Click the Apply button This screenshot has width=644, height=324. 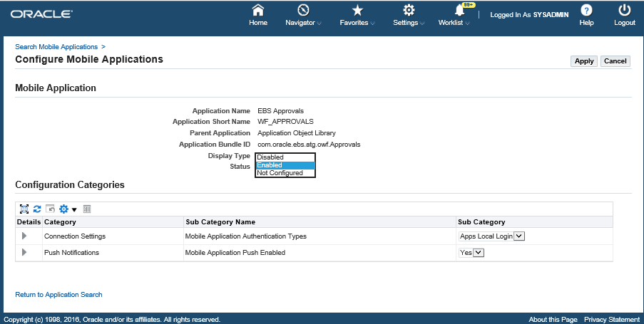coord(584,61)
